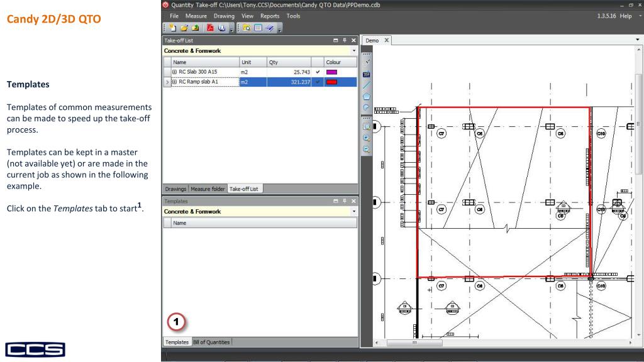
Task: Open the Measure menu
Action: [196, 16]
